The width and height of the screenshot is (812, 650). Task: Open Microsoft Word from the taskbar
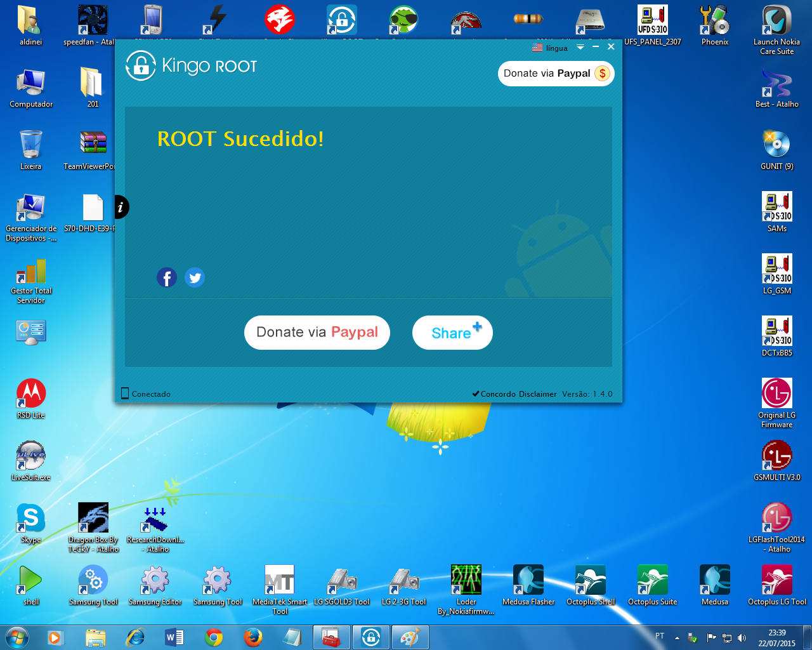pos(174,637)
